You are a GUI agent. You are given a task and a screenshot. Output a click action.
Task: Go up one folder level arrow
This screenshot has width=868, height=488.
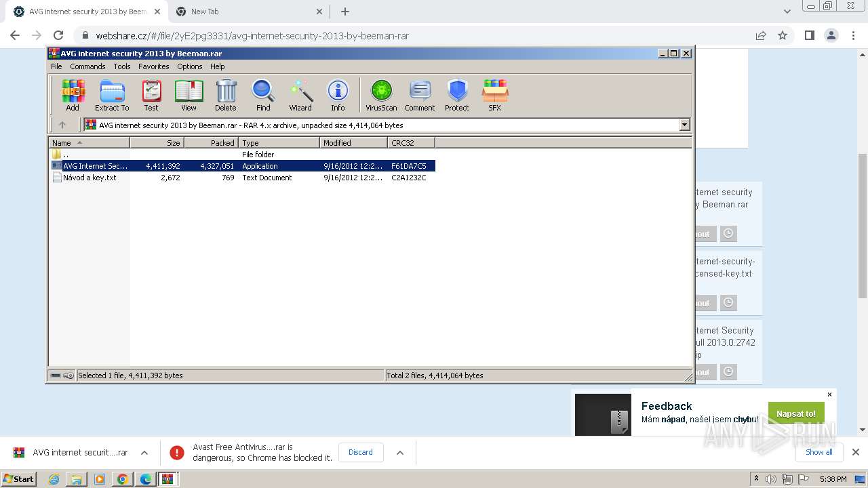[x=62, y=125]
